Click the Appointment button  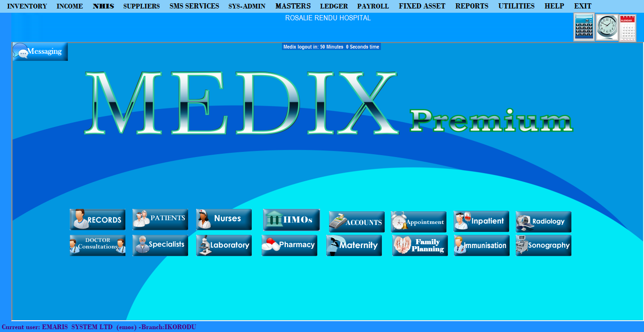(x=418, y=222)
